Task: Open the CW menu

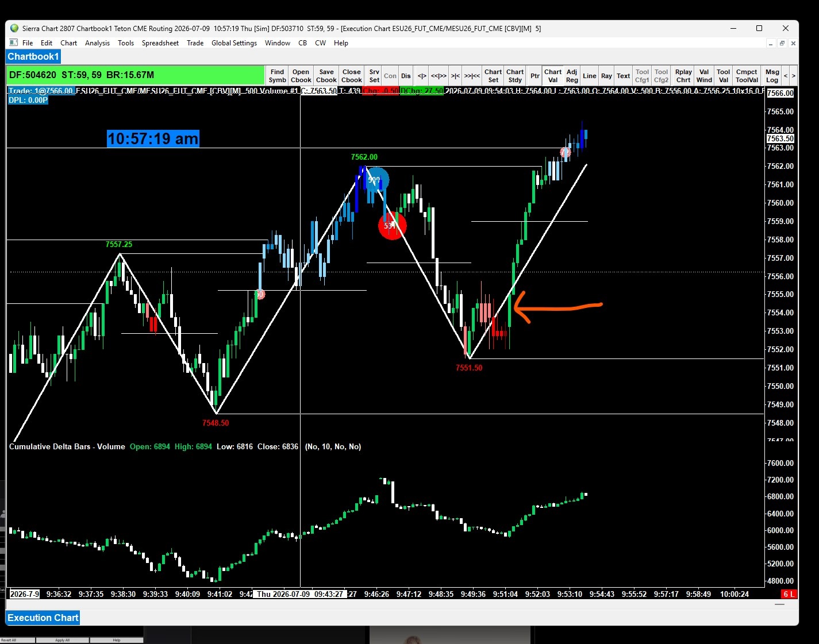Action: (321, 43)
